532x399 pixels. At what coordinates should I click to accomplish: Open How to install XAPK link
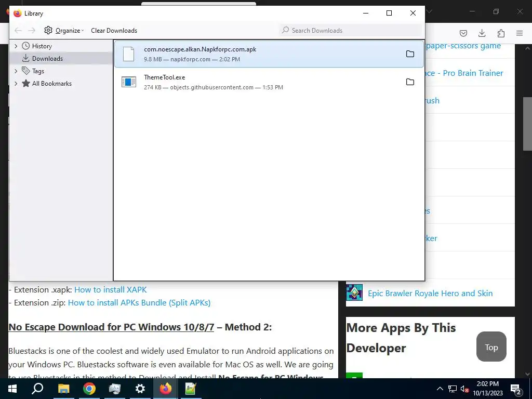(110, 289)
